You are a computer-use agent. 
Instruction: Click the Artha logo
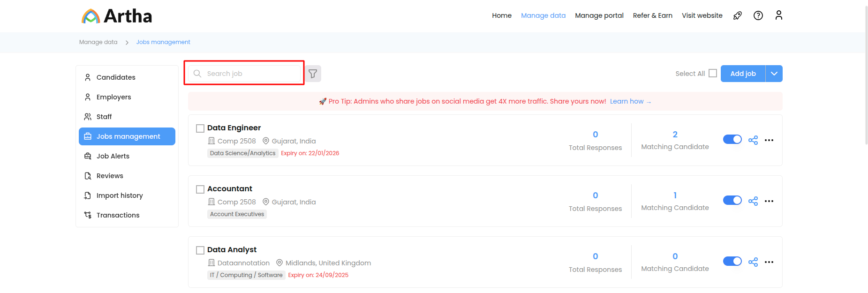click(117, 16)
